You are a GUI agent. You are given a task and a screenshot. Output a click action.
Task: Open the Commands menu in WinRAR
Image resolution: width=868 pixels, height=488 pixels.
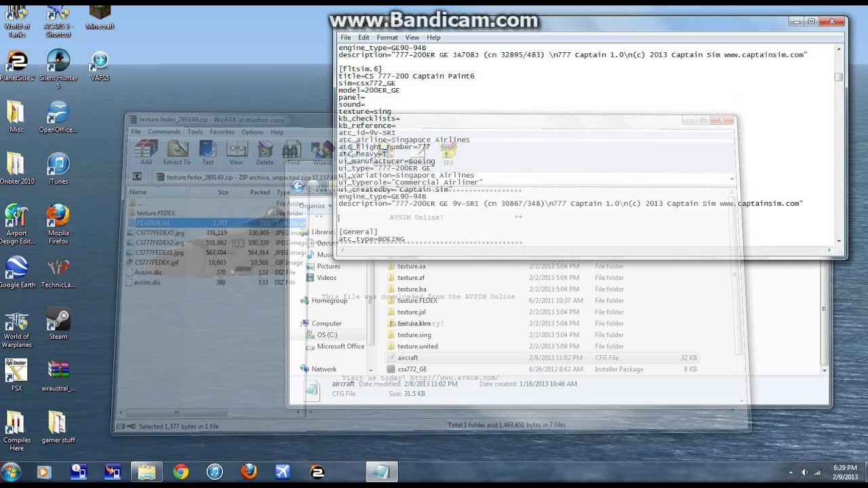pos(164,132)
